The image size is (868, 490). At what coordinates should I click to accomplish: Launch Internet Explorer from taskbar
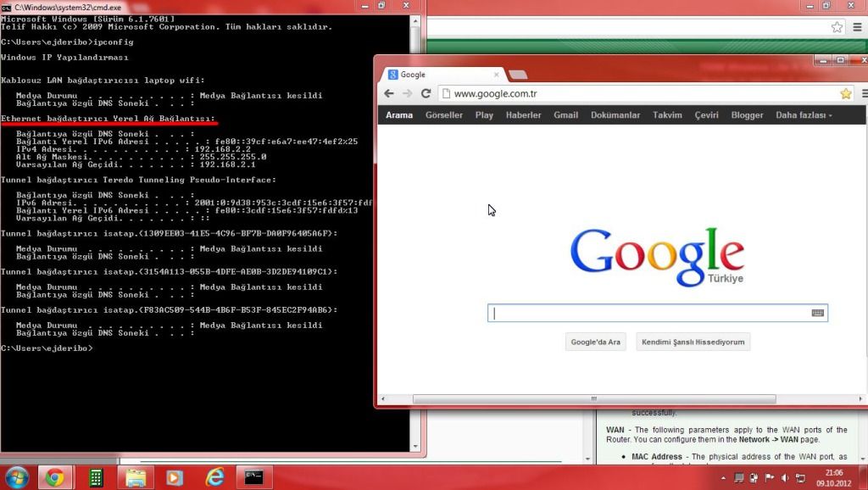coord(214,477)
